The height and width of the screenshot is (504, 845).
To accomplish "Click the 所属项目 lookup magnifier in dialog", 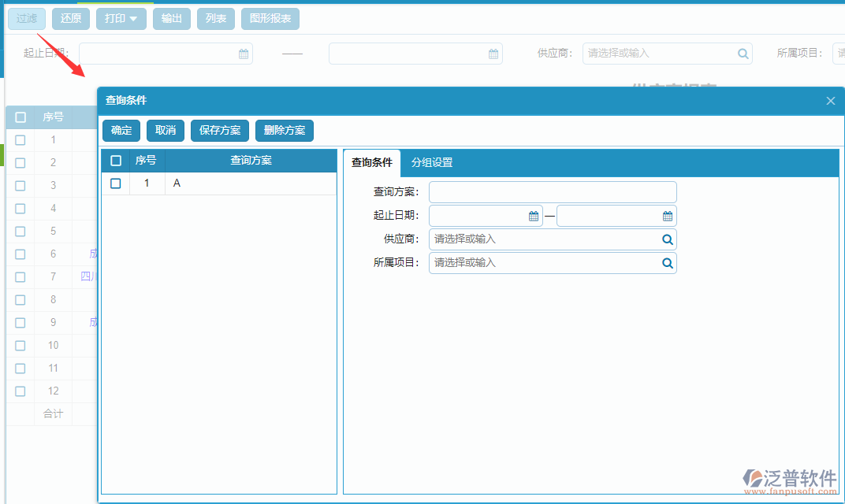I will pos(666,262).
